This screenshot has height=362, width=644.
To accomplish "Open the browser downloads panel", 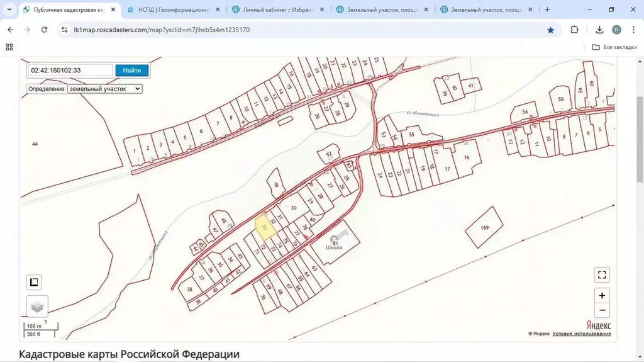I will pyautogui.click(x=599, y=30).
